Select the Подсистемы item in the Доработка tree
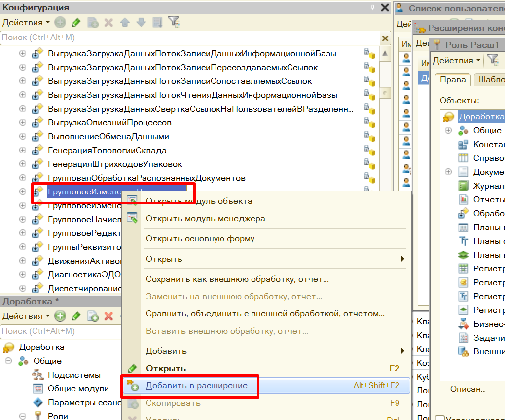The height and width of the screenshot is (420, 505). [x=74, y=375]
